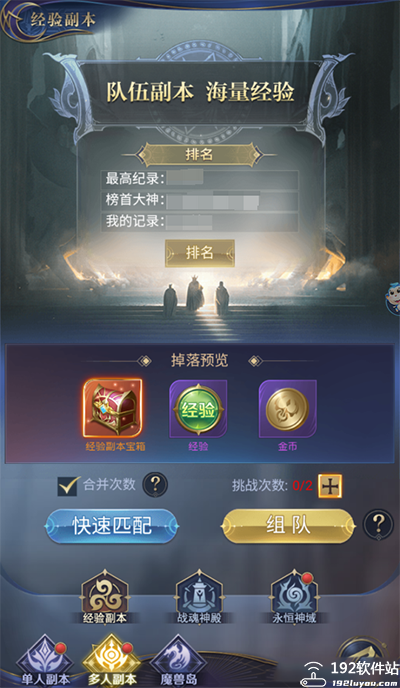Click the golden 组队 button
The width and height of the screenshot is (400, 688).
tap(288, 525)
